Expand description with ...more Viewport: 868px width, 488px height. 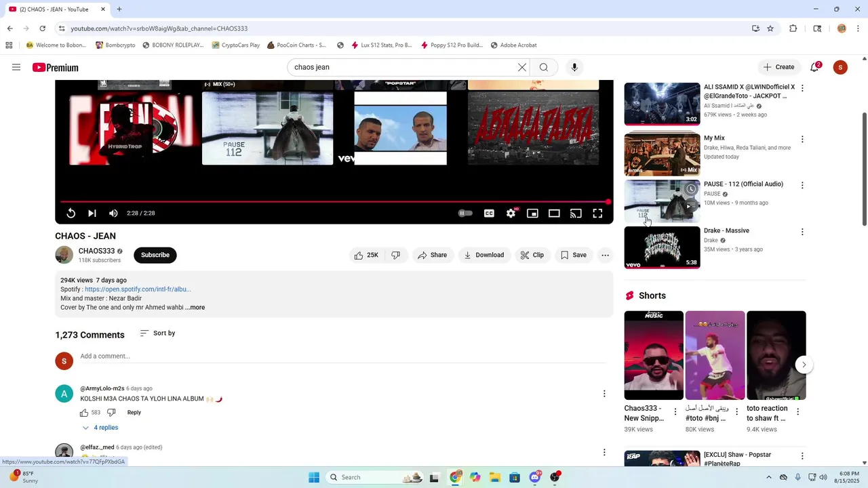point(195,308)
